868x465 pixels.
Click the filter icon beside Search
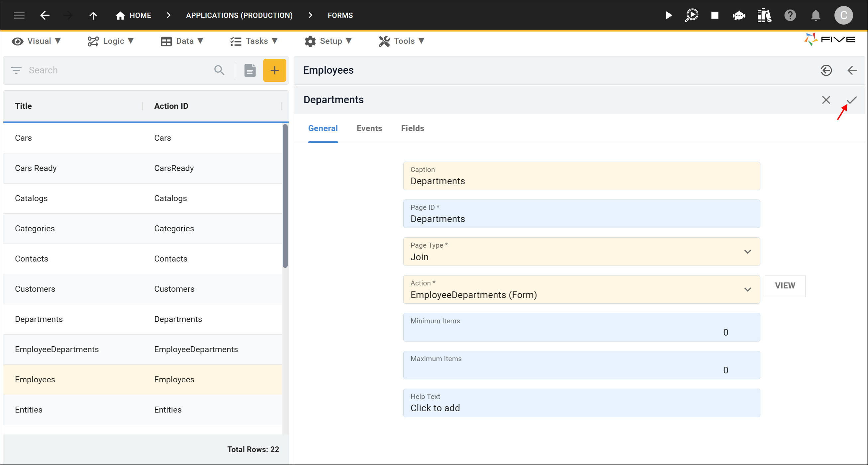pyautogui.click(x=16, y=70)
